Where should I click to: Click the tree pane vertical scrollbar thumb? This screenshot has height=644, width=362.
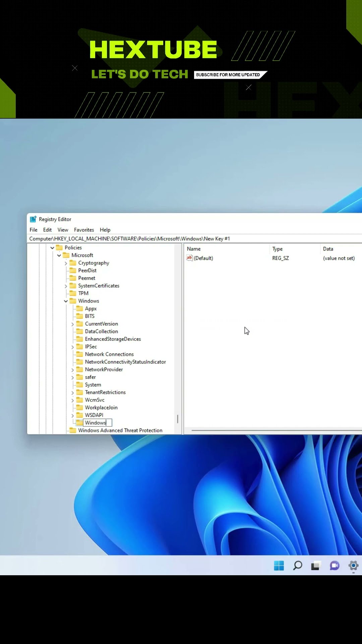coord(177,419)
